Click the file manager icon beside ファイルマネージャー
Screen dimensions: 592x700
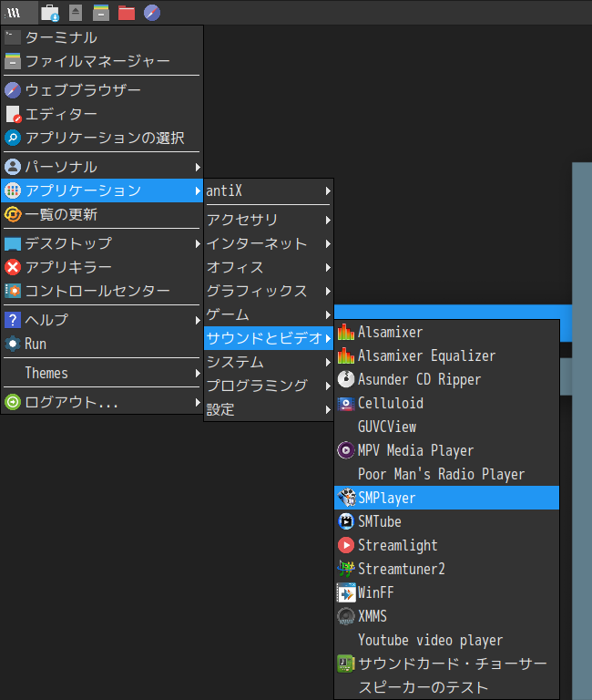(13, 61)
